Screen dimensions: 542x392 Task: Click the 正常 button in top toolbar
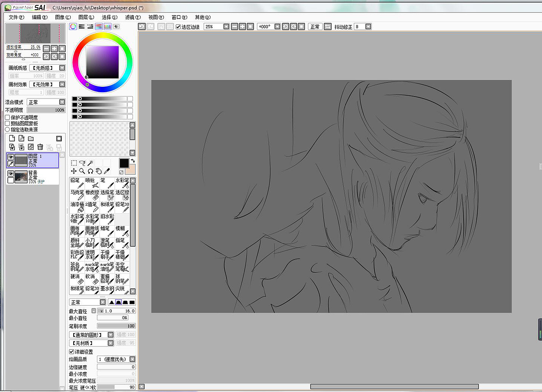315,26
